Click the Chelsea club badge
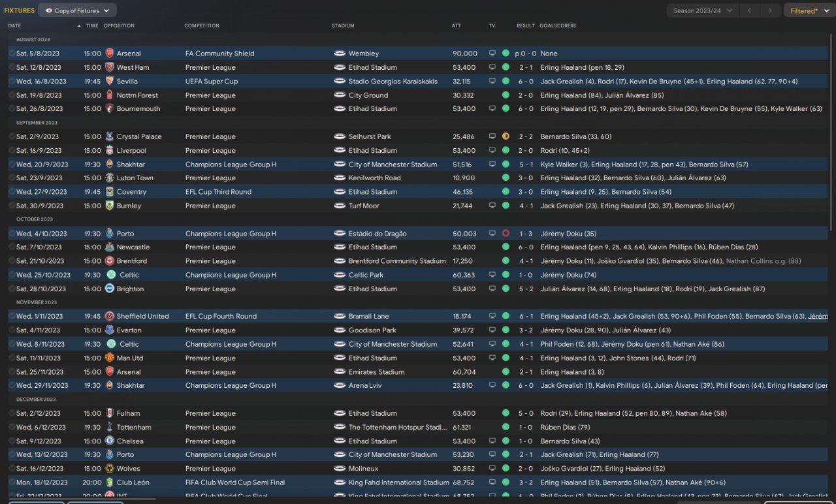This screenshot has height=504, width=836. point(110,441)
